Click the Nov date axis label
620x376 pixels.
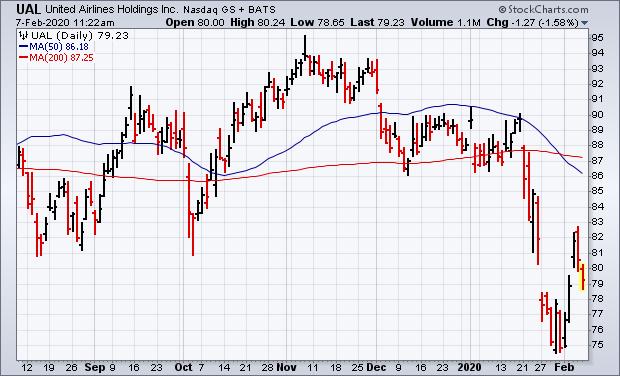point(286,367)
